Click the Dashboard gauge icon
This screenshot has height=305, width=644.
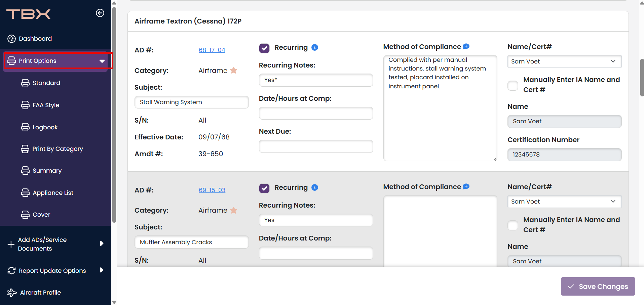(x=12, y=39)
